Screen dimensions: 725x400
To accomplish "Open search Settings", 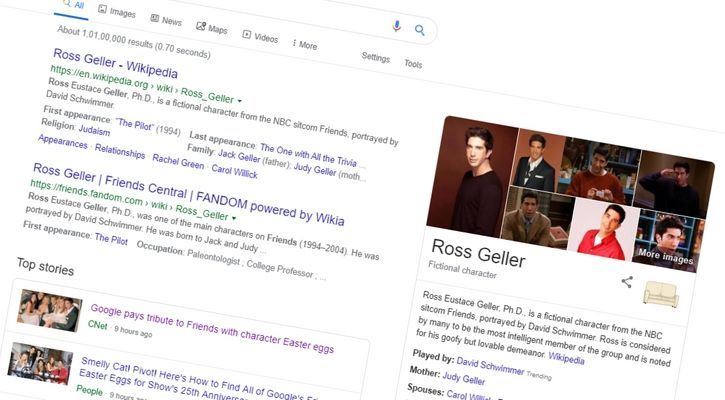I will 375,57.
